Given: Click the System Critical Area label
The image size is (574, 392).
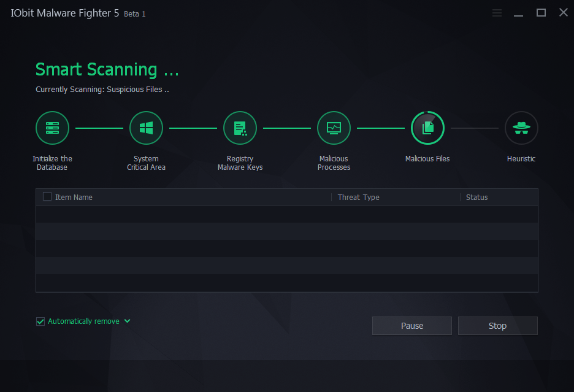Looking at the screenshot, I should [x=146, y=163].
